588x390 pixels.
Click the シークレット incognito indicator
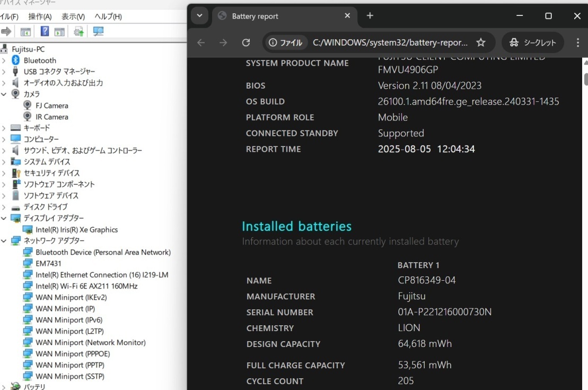pyautogui.click(x=532, y=42)
